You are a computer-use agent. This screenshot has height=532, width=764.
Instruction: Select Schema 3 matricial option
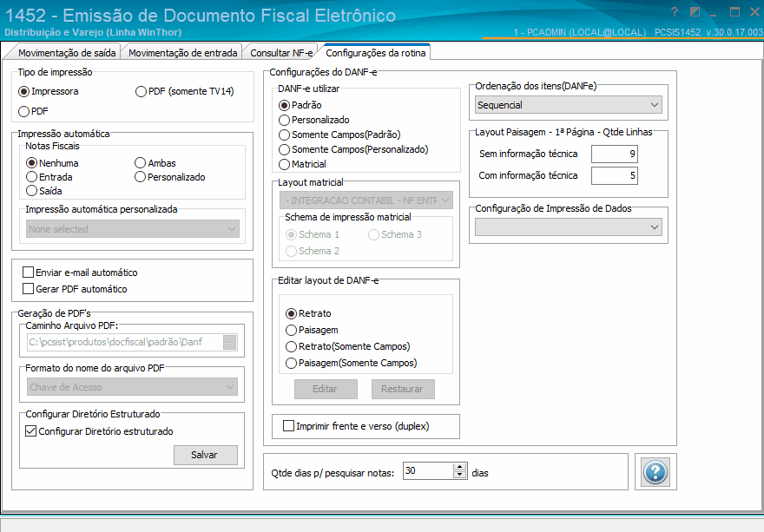(x=395, y=234)
